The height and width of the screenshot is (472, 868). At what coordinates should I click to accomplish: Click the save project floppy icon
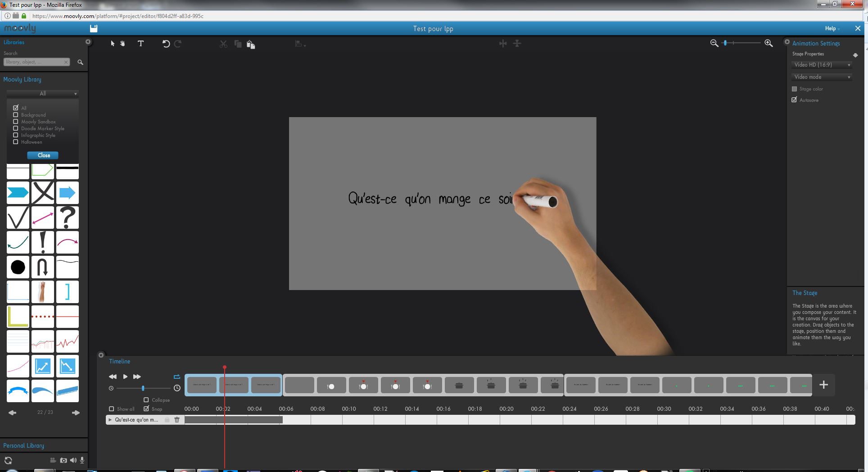(x=94, y=29)
